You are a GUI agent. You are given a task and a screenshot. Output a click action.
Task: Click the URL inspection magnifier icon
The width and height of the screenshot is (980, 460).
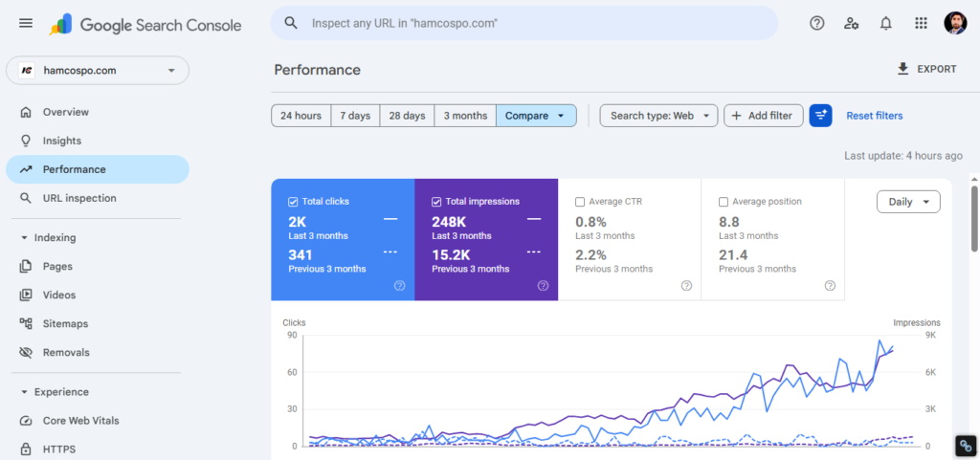pos(26,198)
